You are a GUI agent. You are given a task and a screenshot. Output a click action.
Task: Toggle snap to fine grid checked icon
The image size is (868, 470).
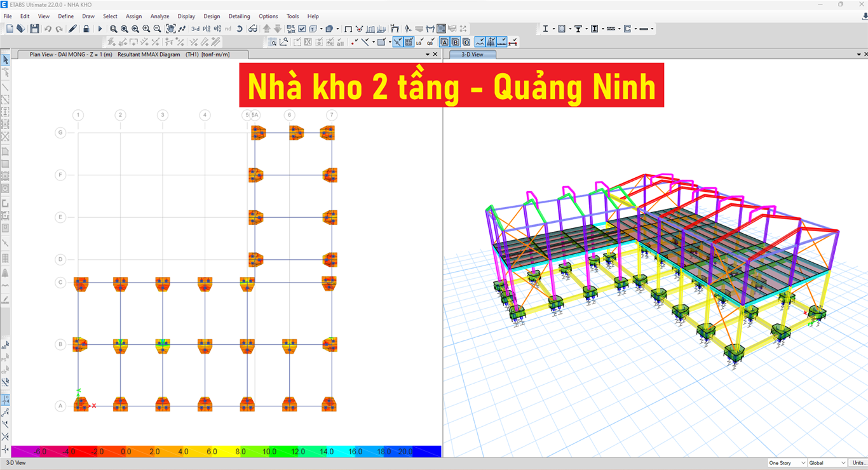[409, 41]
